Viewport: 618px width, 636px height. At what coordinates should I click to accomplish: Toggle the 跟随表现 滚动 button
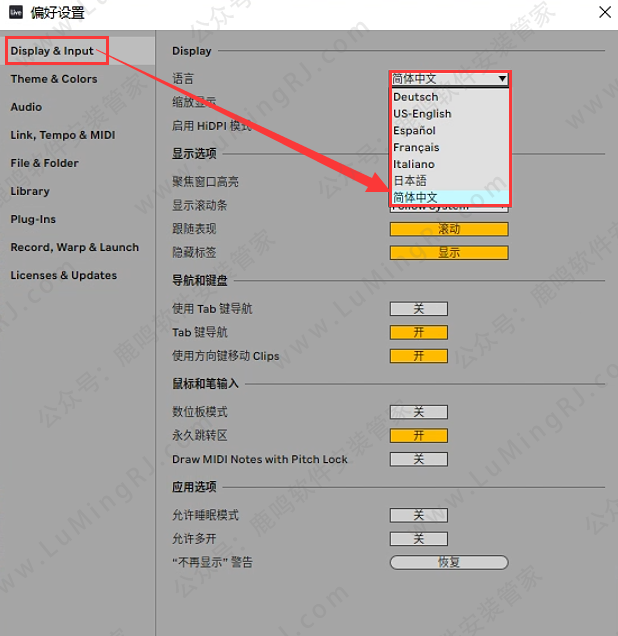pyautogui.click(x=449, y=229)
